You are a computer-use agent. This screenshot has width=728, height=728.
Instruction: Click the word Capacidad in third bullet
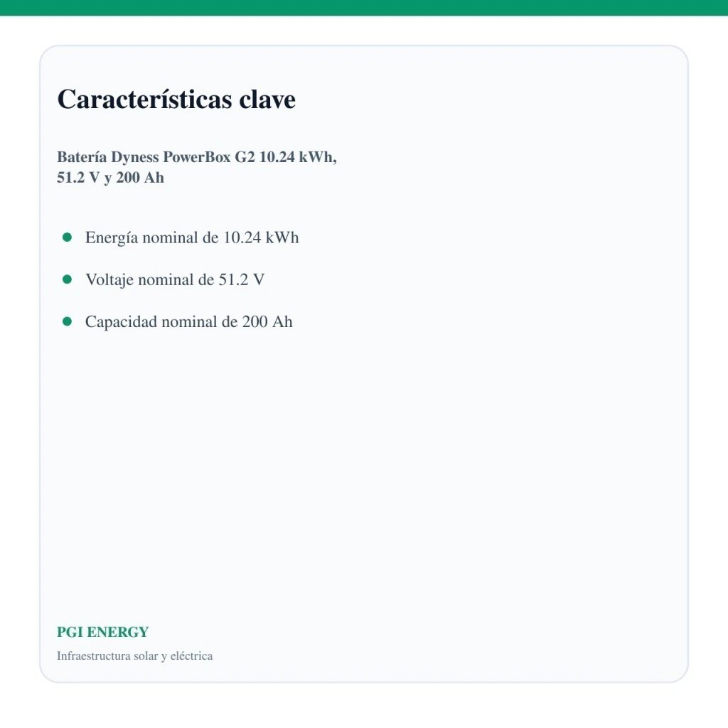pos(121,322)
